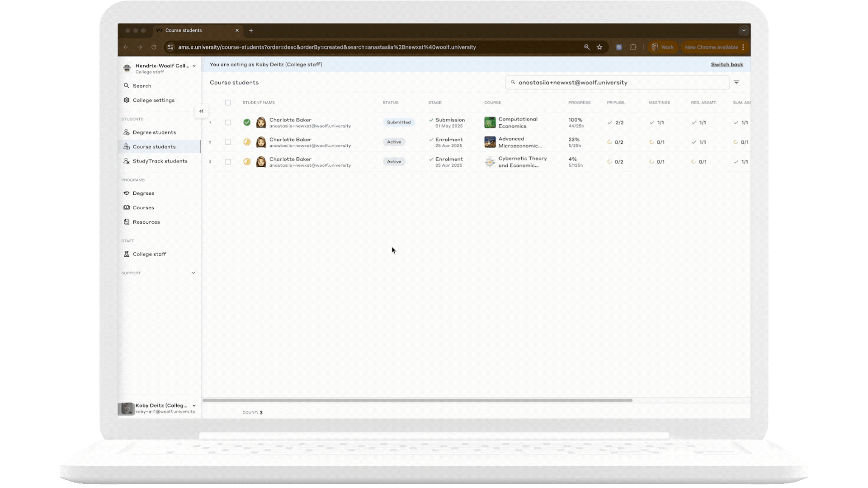
Task: Select the Cybernetic Theory row checkbox
Action: tap(228, 162)
